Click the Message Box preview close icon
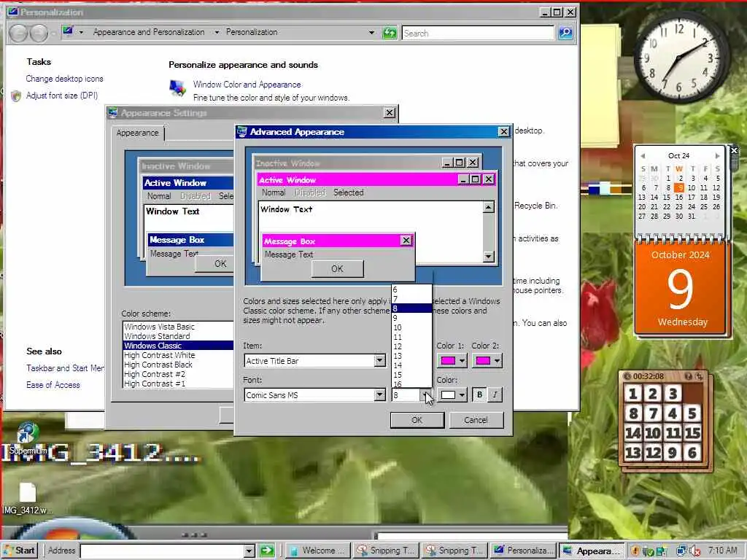The image size is (747, 560). [x=406, y=241]
